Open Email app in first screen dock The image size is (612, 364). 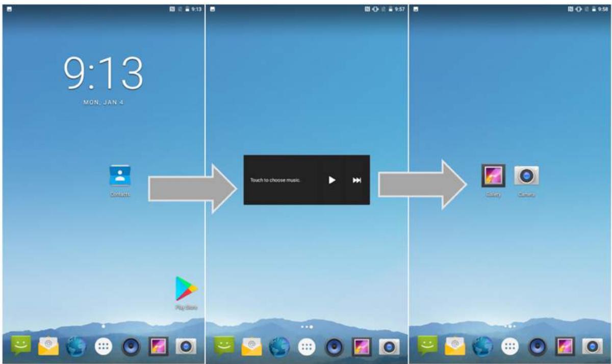click(48, 347)
